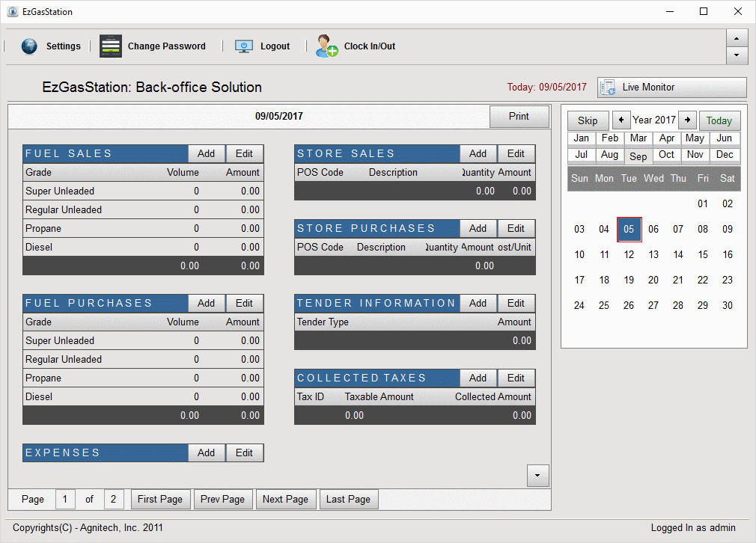The height and width of the screenshot is (543, 756).
Task: Expand the dropdown arrow below Collected Taxes
Action: tap(537, 476)
